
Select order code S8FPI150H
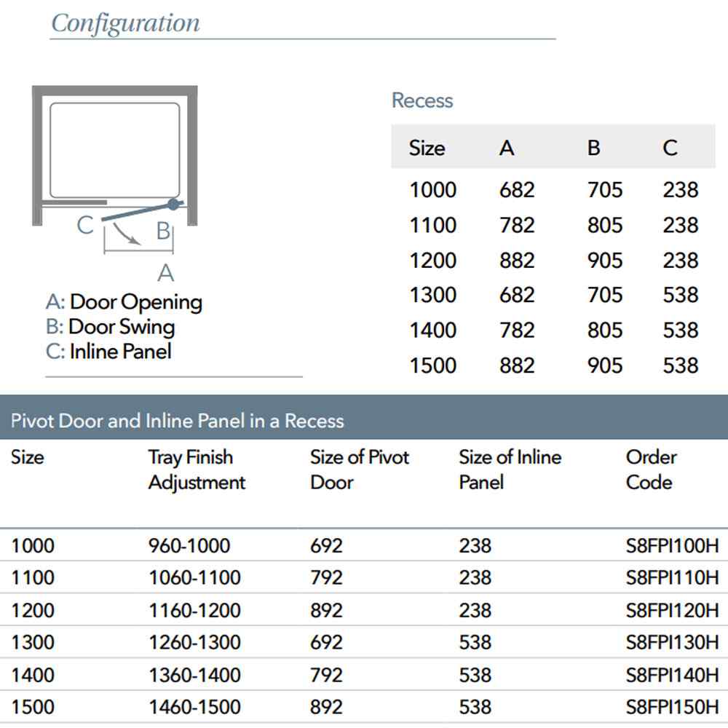pyautogui.click(x=672, y=707)
